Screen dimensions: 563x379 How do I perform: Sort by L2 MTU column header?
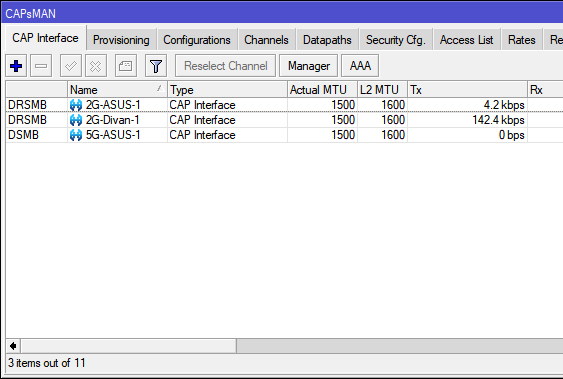(382, 90)
